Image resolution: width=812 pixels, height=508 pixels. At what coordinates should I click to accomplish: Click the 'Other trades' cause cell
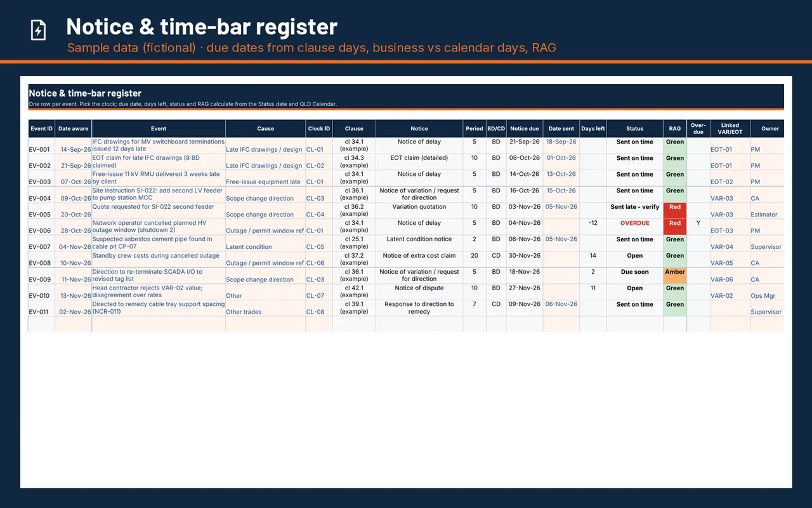click(x=266, y=308)
